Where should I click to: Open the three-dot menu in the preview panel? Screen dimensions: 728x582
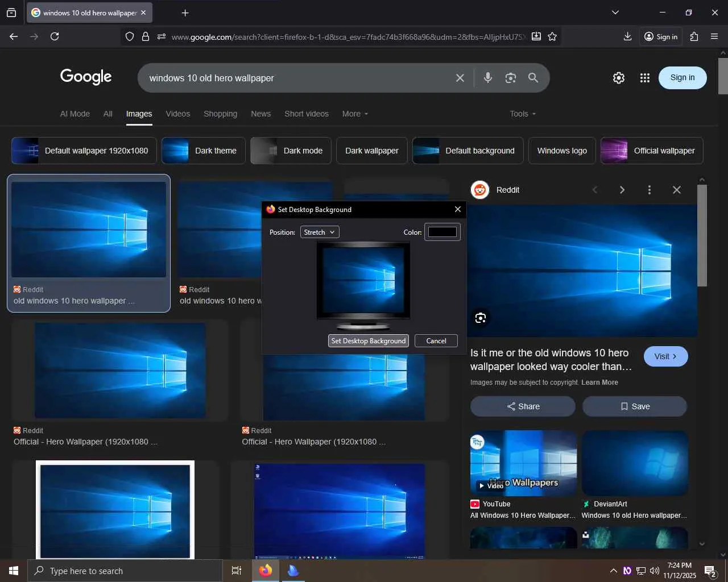pyautogui.click(x=650, y=190)
